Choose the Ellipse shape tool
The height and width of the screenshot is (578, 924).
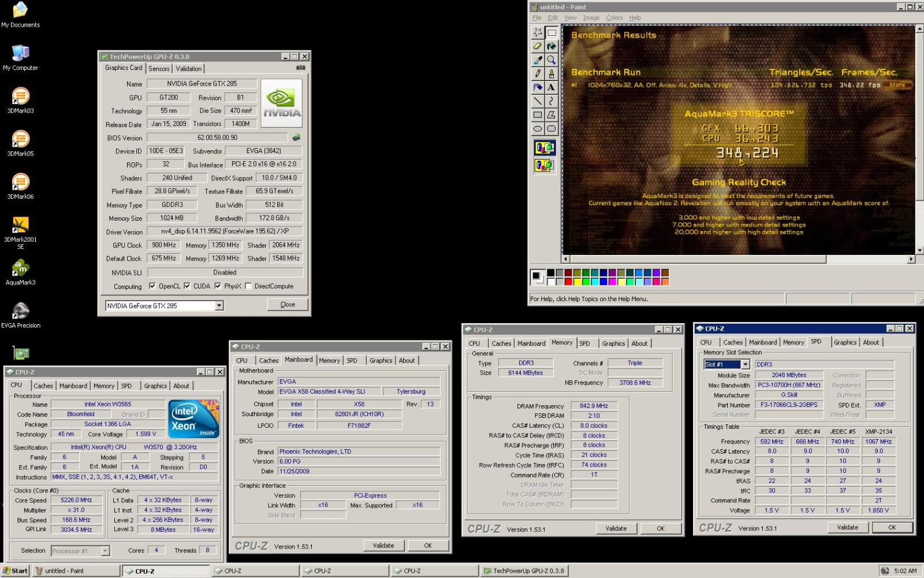point(538,129)
